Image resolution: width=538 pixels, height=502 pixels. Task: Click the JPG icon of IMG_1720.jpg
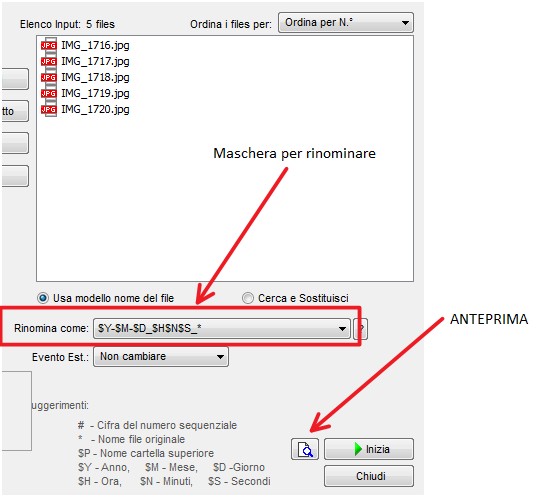48,109
